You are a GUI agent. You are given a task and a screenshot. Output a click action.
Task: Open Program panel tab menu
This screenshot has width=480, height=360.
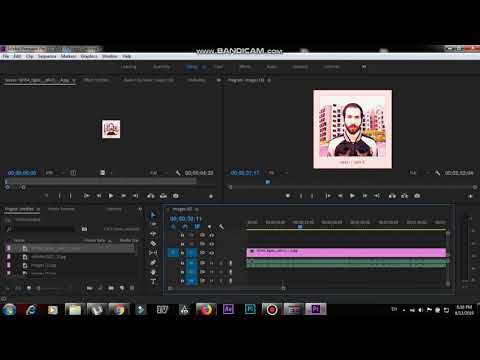(x=269, y=80)
